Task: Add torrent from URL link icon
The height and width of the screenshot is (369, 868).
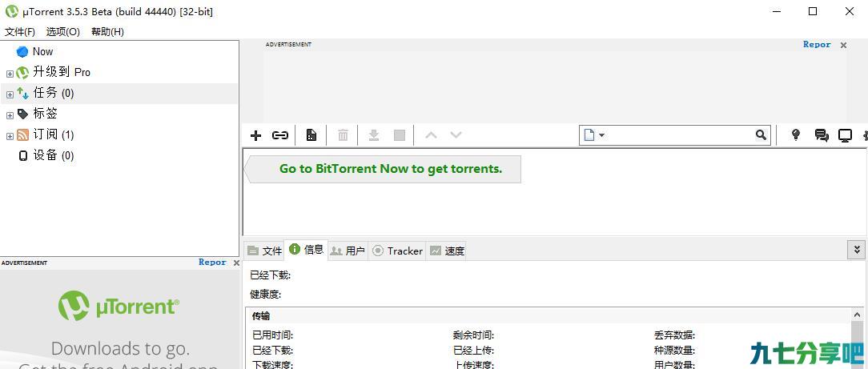Action: click(x=280, y=135)
